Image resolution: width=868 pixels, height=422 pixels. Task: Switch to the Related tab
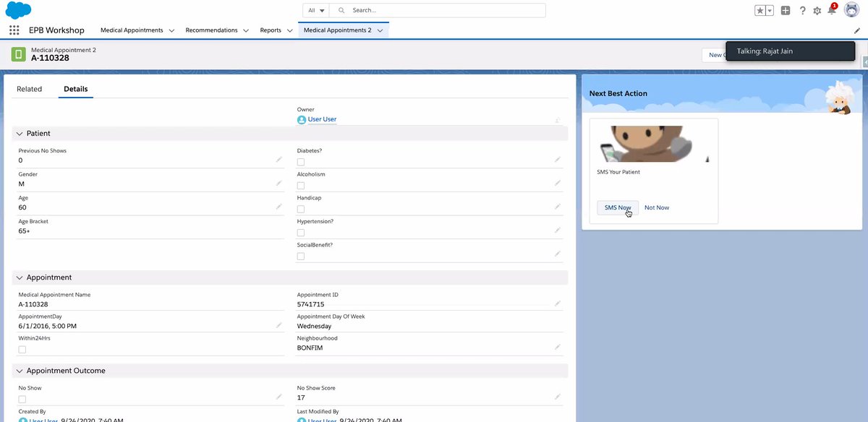pos(30,88)
